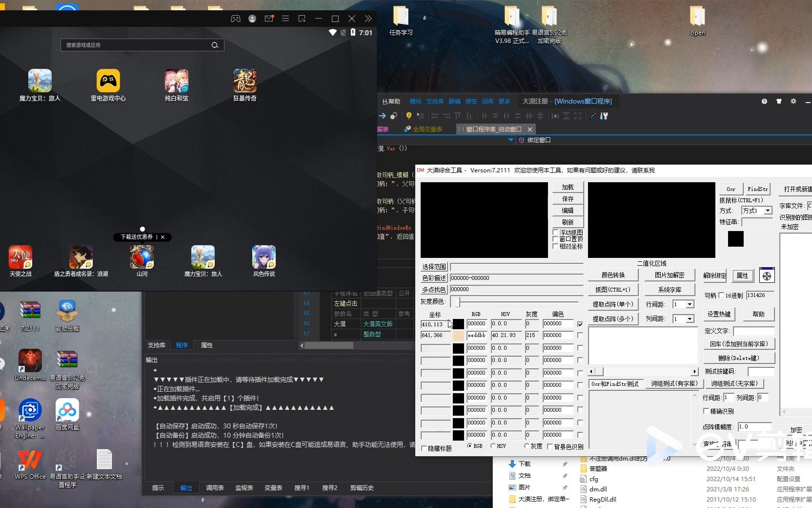Viewport: 812px width, 508px height.
Task: Open the 百度网盘 desktop icon
Action: 67,414
